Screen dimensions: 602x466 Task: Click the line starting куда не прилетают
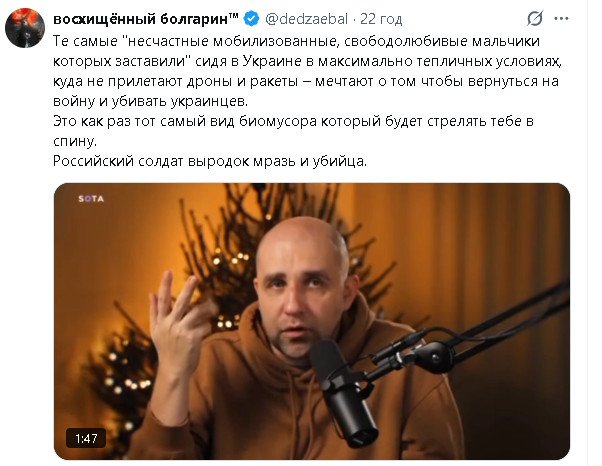[306, 81]
